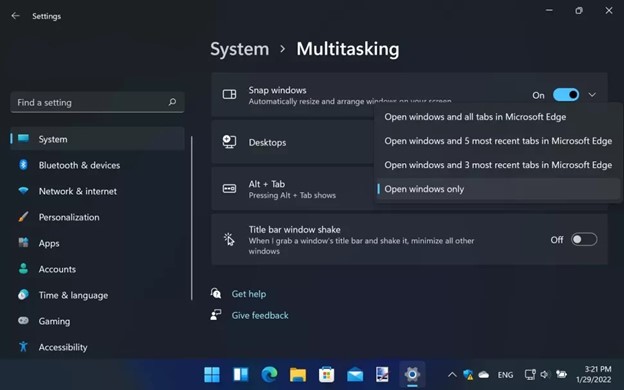The height and width of the screenshot is (390, 624).
Task: Turn off the Snap windows toggle
Action: pyautogui.click(x=566, y=95)
